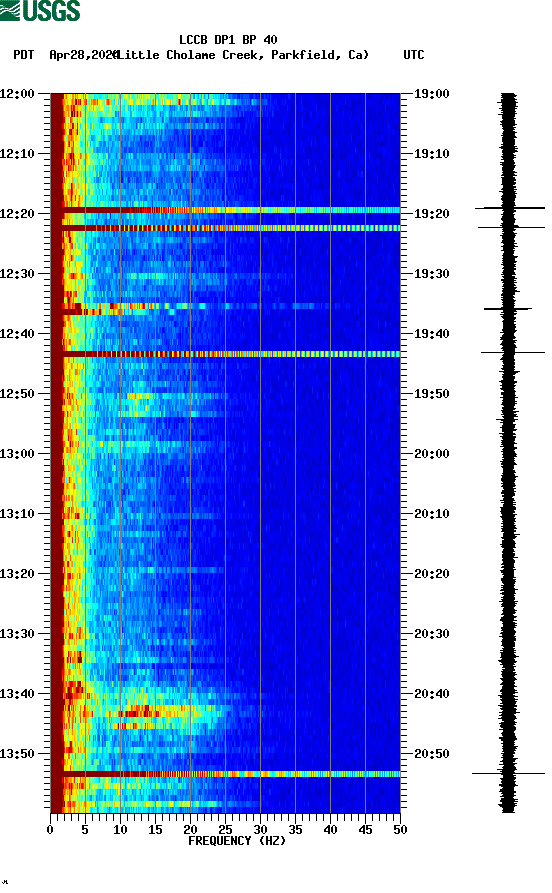Click the 19:20 UTC time label

[x=431, y=214]
